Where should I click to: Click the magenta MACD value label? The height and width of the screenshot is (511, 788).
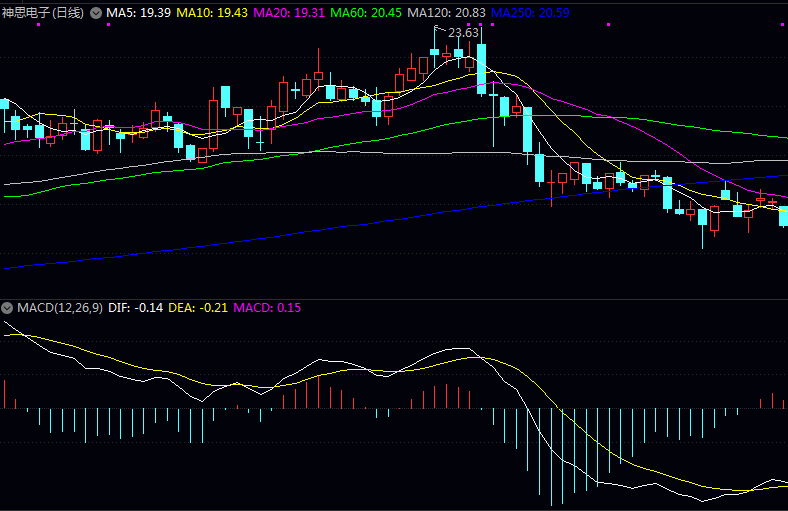(267, 307)
